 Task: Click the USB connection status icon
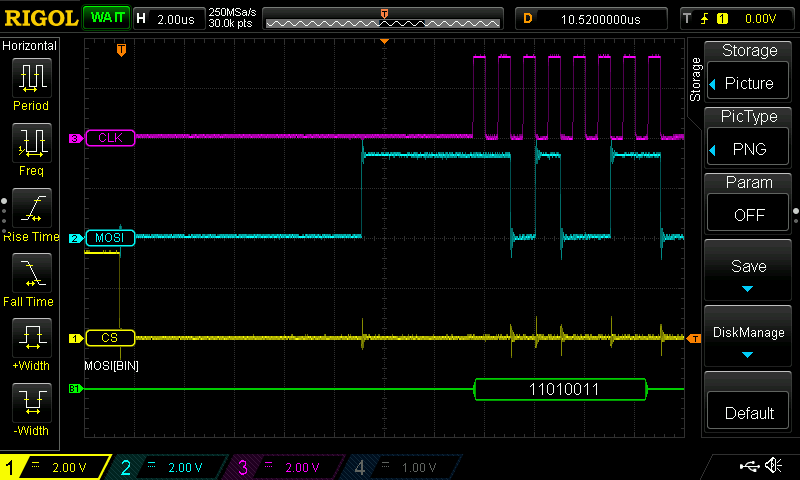pos(749,466)
